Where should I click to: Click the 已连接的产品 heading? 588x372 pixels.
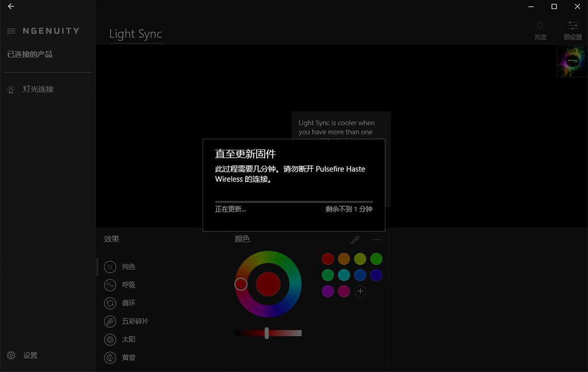click(x=30, y=55)
